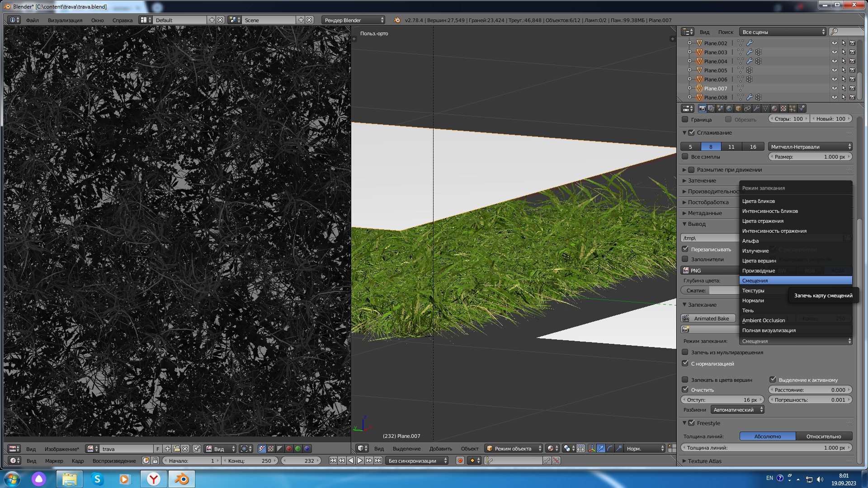Screen dimensions: 868x488
Task: Enable Заполнители checkbox
Action: [685, 259]
